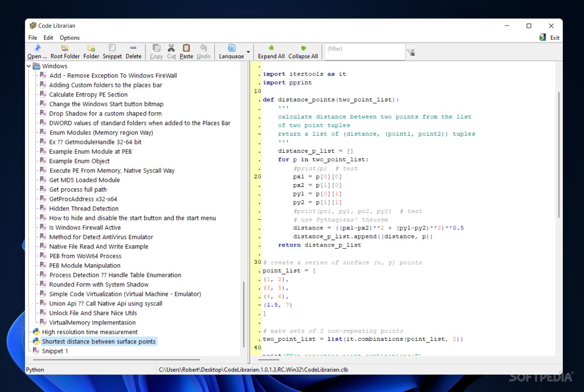
Task: Click the Language toolbar button
Action: (x=232, y=52)
